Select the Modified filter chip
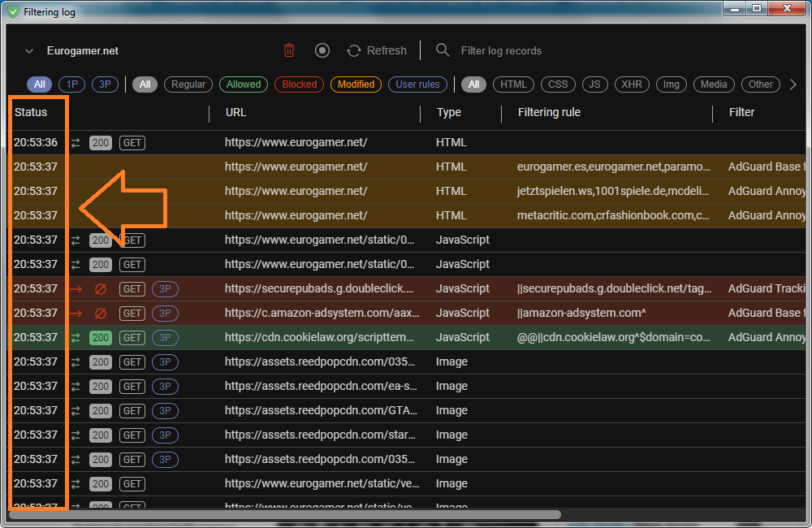This screenshot has width=812, height=528. pyautogui.click(x=356, y=84)
